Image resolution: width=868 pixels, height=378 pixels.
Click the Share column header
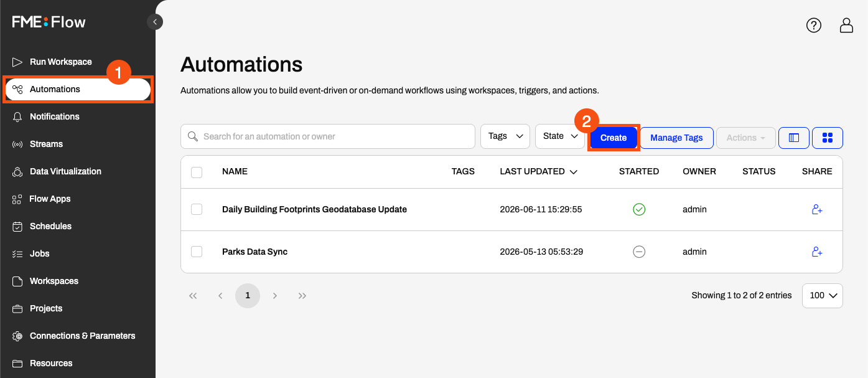pos(817,171)
